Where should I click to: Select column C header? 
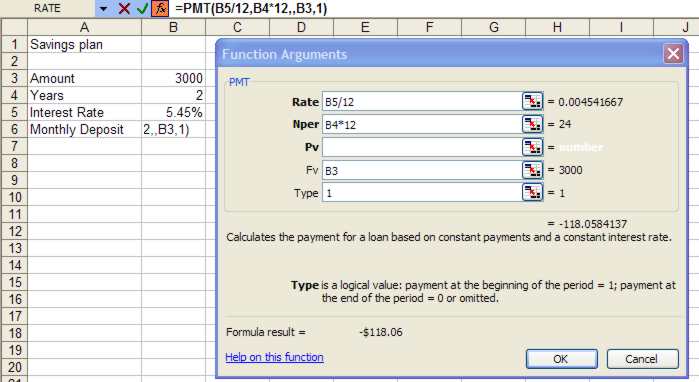(x=237, y=27)
